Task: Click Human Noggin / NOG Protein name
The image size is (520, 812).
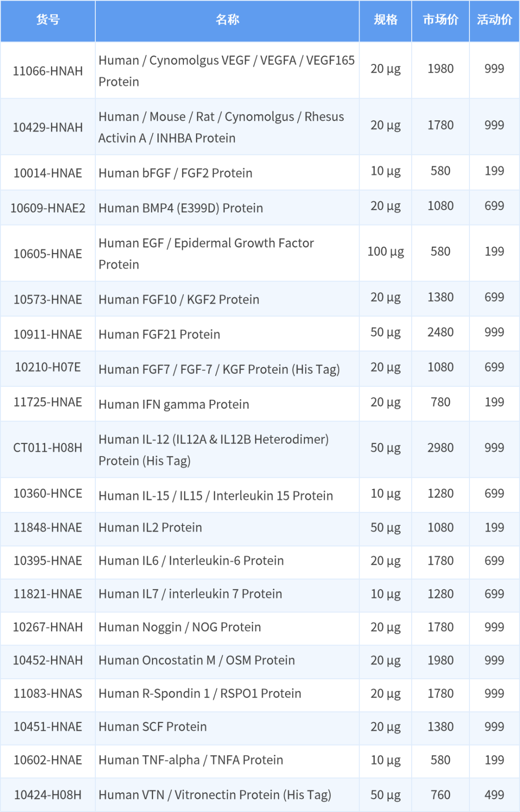Action: tap(180, 627)
